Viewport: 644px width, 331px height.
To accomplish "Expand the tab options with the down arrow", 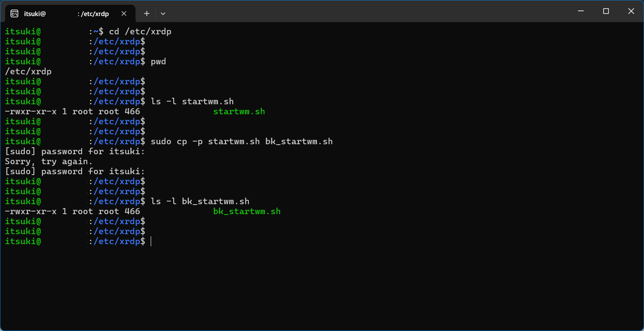I will 163,13.
